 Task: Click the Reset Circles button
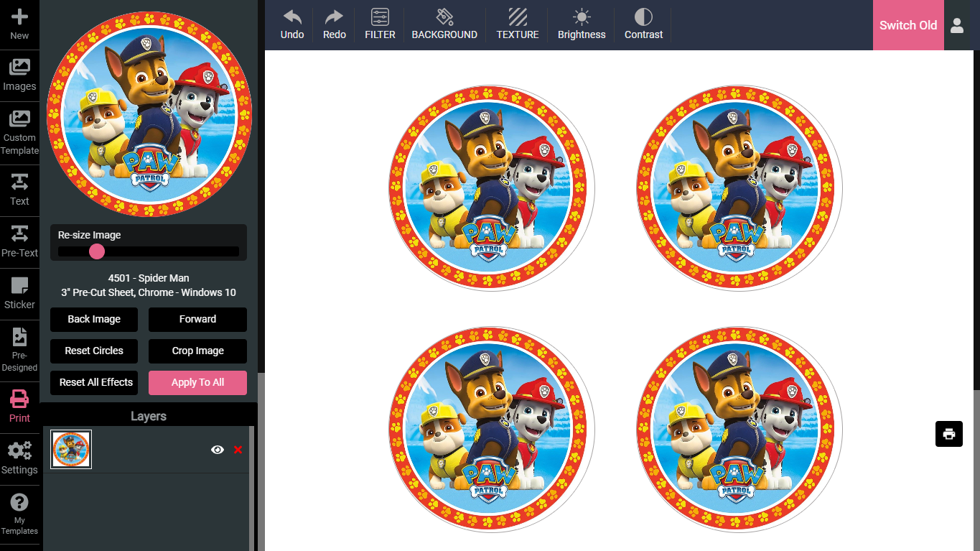click(x=94, y=351)
